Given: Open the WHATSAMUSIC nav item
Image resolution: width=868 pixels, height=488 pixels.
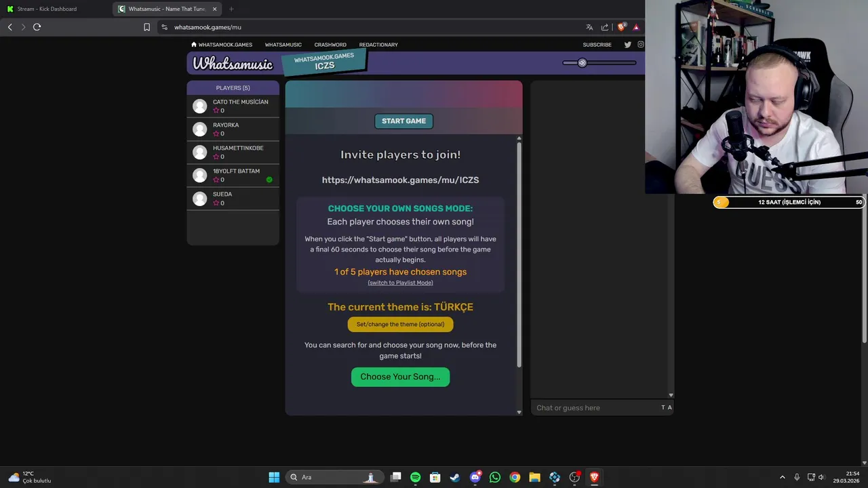Looking at the screenshot, I should pos(283,45).
